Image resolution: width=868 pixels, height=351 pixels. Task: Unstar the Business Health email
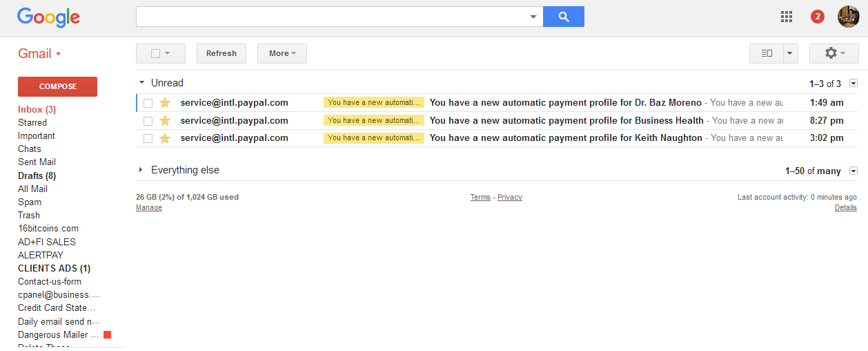(x=165, y=120)
